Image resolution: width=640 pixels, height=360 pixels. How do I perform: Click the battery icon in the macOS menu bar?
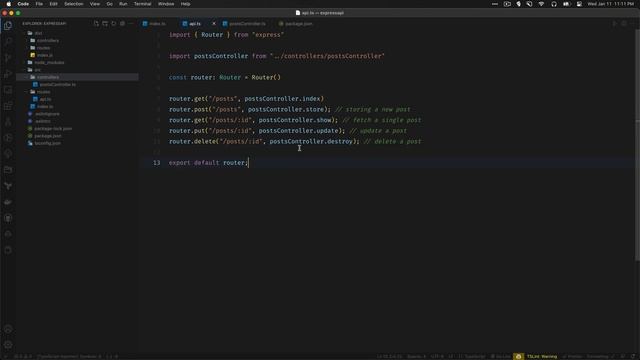(x=567, y=4)
